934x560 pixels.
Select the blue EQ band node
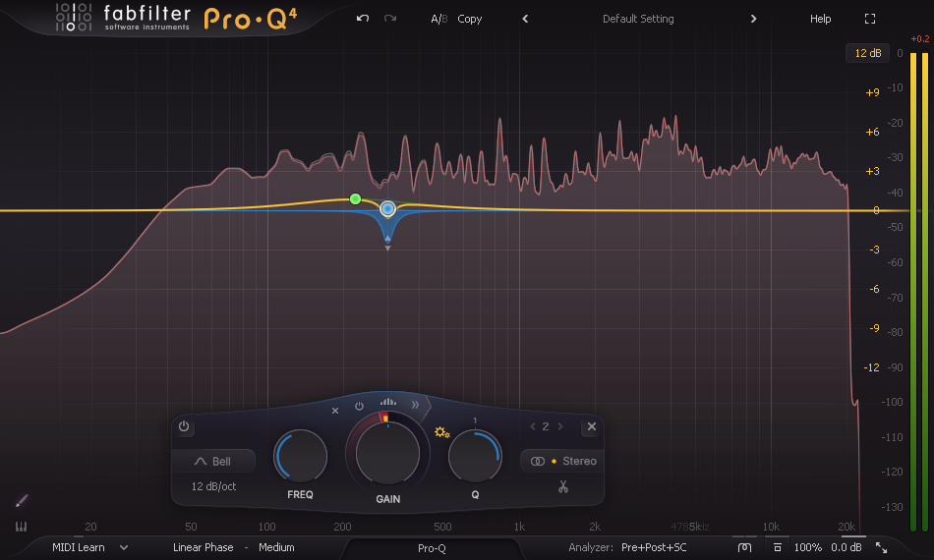387,209
